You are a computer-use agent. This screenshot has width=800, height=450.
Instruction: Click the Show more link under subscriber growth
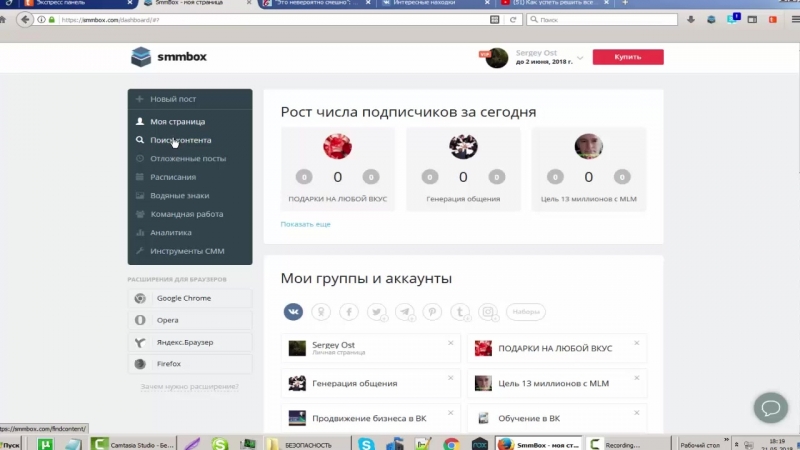[x=306, y=224]
